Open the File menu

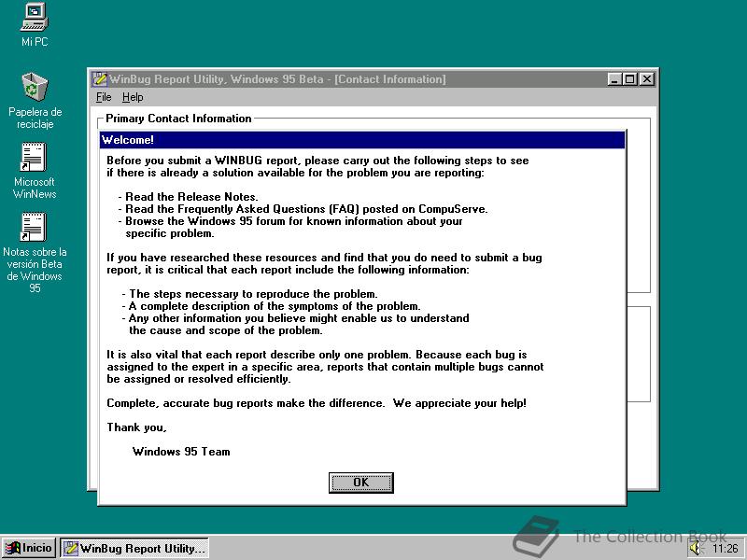pos(104,97)
